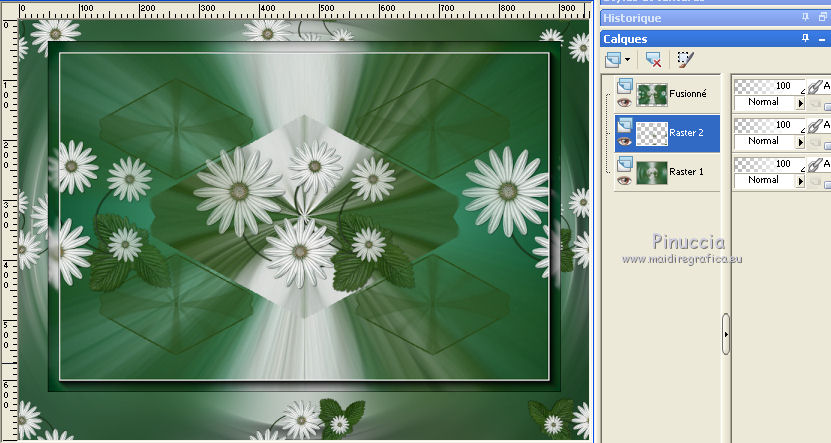Open blend mode dropdown for Raster 2 layer
The height and width of the screenshot is (443, 831).
pos(800,143)
